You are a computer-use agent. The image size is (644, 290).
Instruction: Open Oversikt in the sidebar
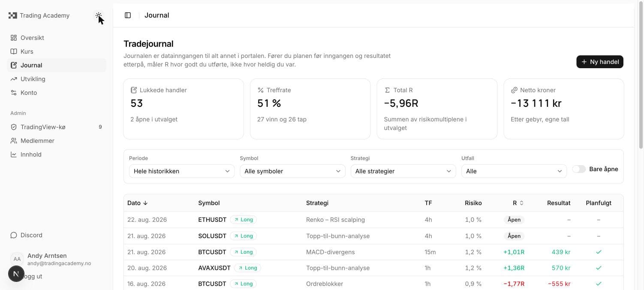(57, 38)
